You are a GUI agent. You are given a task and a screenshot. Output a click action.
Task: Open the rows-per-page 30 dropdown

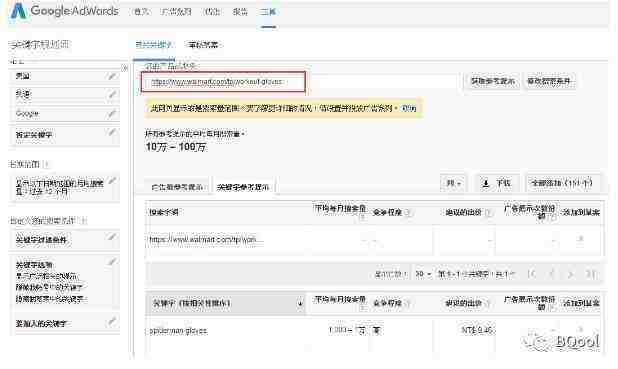coord(423,274)
